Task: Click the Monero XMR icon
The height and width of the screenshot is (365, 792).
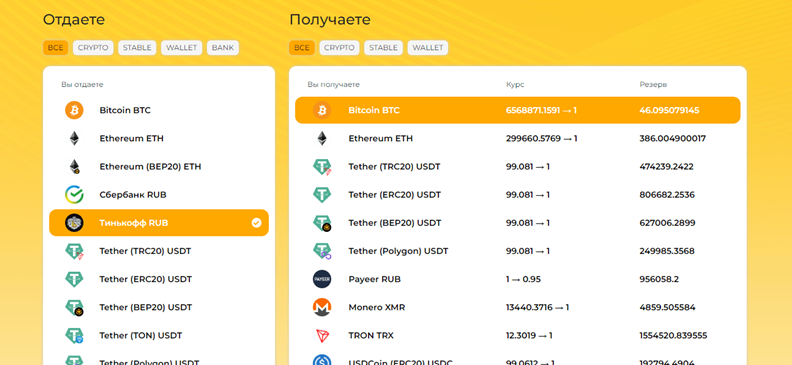Action: (x=322, y=307)
